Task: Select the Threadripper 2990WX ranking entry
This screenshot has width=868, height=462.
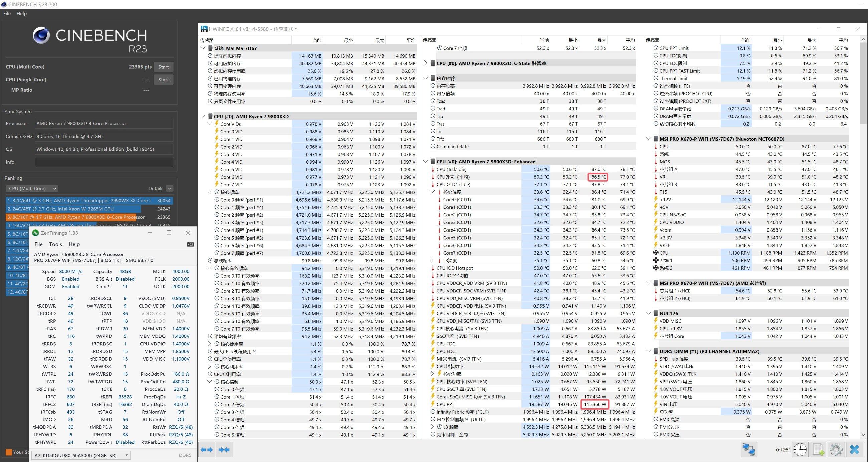Action: pyautogui.click(x=89, y=201)
